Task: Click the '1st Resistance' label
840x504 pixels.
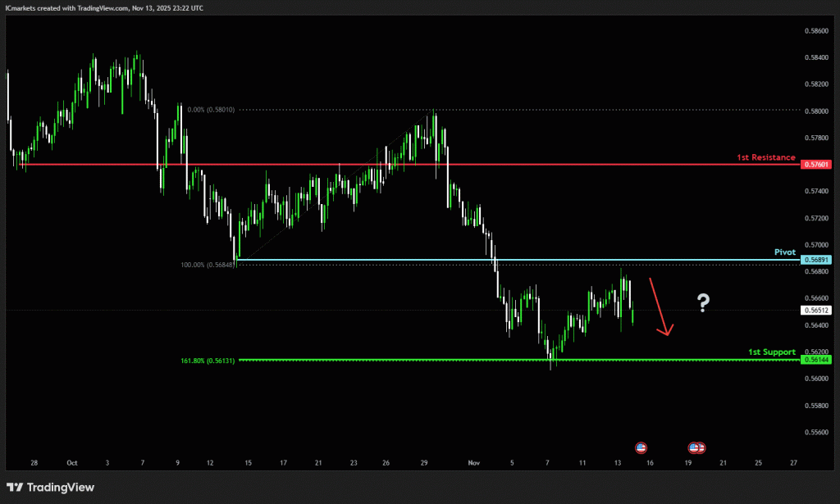Action: click(767, 157)
